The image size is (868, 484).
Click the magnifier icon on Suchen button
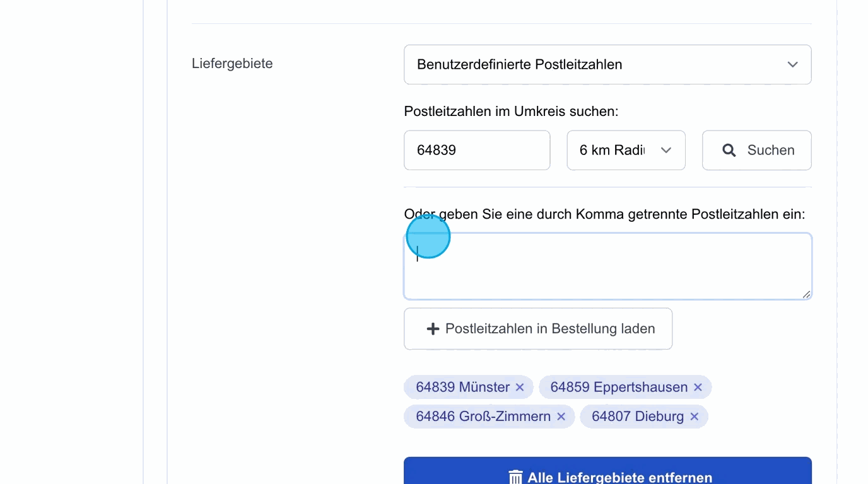click(x=729, y=150)
